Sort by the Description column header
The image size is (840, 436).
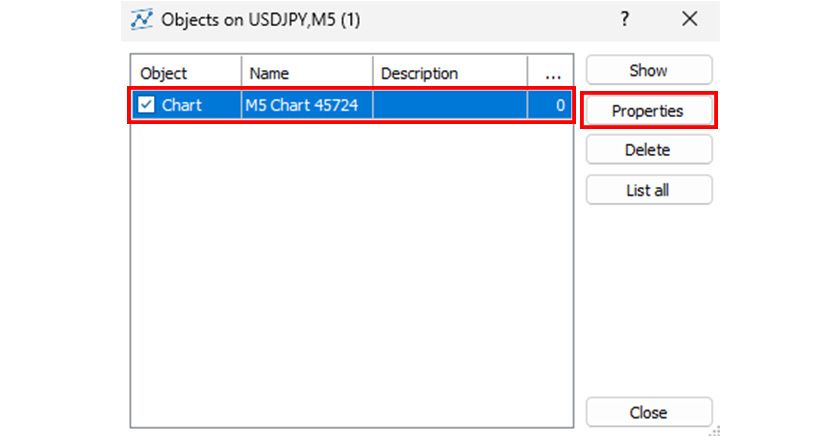(450, 73)
